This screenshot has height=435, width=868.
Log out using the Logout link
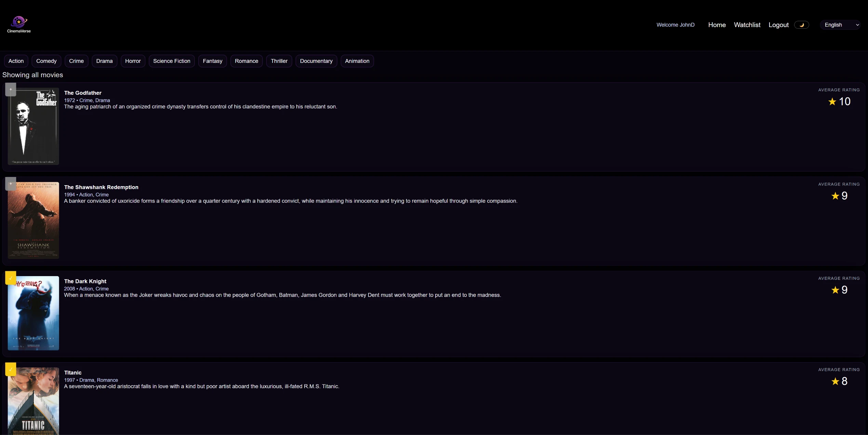[778, 25]
